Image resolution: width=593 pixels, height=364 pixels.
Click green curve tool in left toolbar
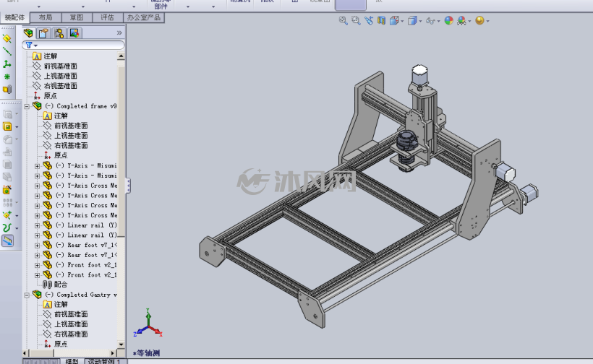pyautogui.click(x=7, y=227)
